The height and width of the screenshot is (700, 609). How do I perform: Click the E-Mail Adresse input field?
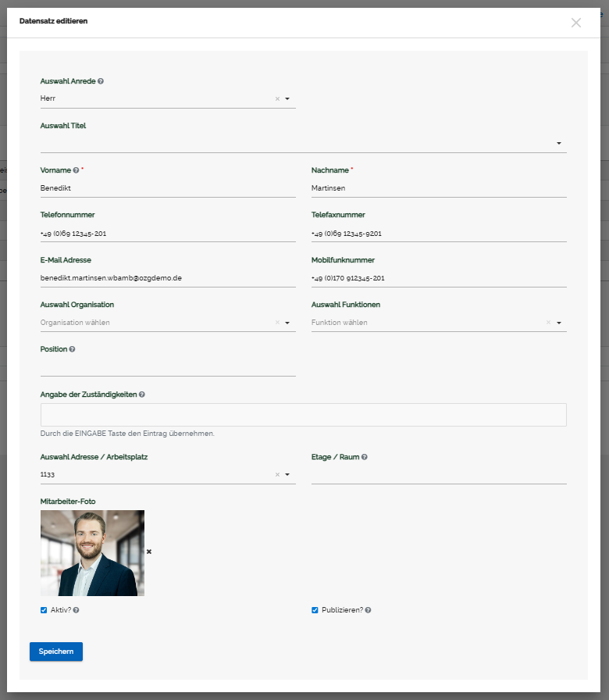[168, 278]
